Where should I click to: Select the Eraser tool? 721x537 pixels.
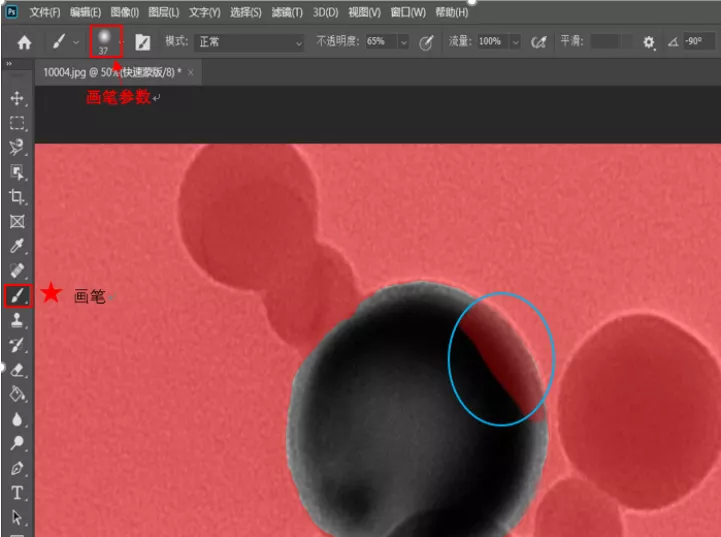click(17, 370)
